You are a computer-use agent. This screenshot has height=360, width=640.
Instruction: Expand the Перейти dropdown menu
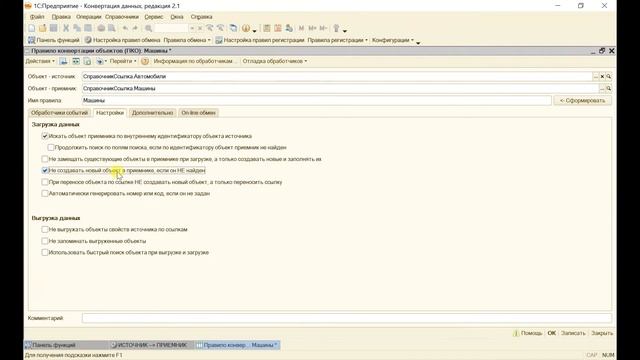coord(123,61)
